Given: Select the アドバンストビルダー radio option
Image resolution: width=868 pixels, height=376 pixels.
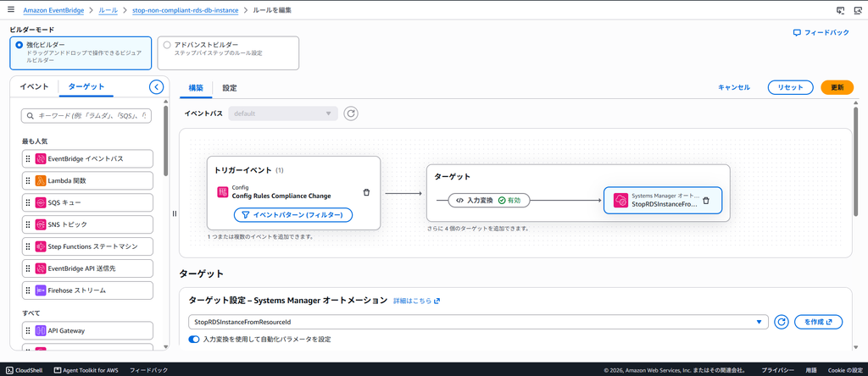Looking at the screenshot, I should pyautogui.click(x=167, y=45).
